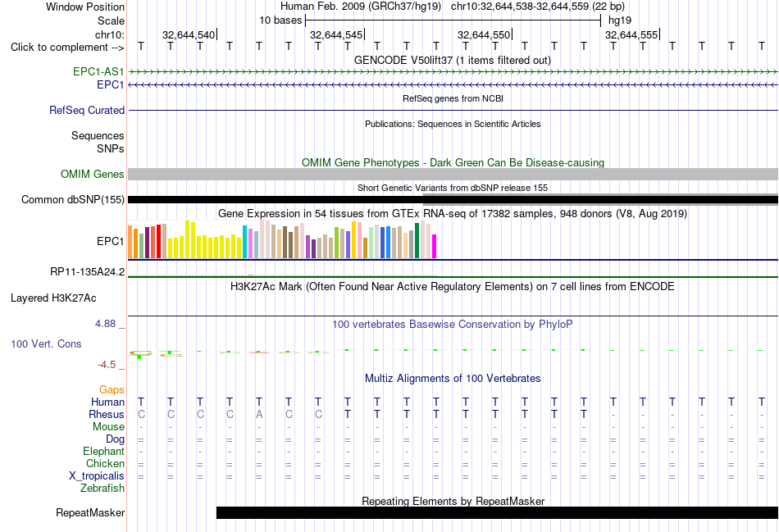Click the 32,644,555 ruler coordinate
779x532 pixels.
pyautogui.click(x=631, y=34)
